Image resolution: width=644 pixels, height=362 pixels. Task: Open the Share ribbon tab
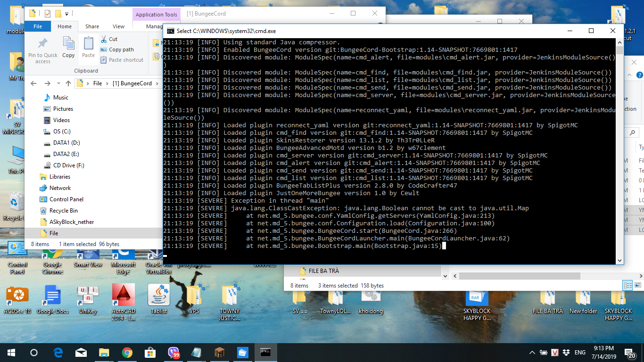click(92, 26)
